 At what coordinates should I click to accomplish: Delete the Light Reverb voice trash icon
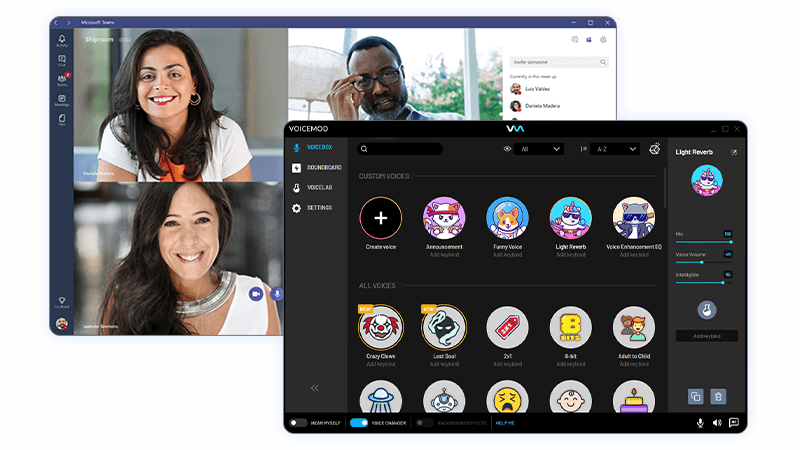[718, 396]
